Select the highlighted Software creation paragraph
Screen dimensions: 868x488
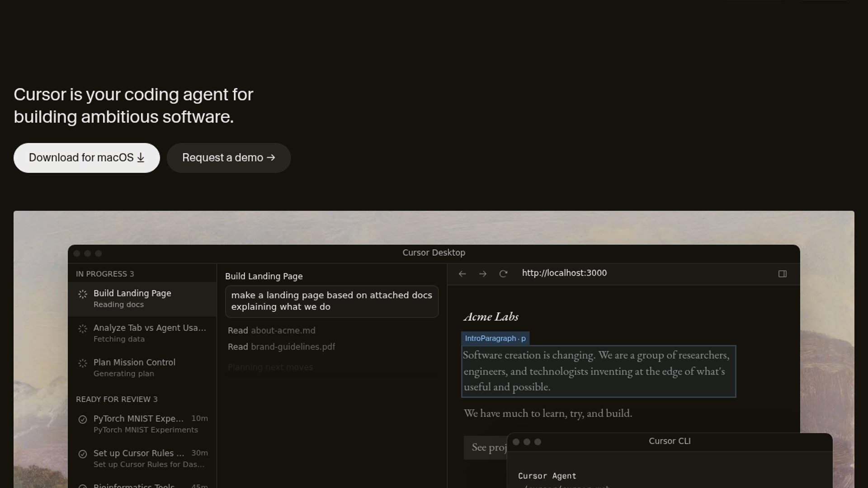(x=599, y=371)
